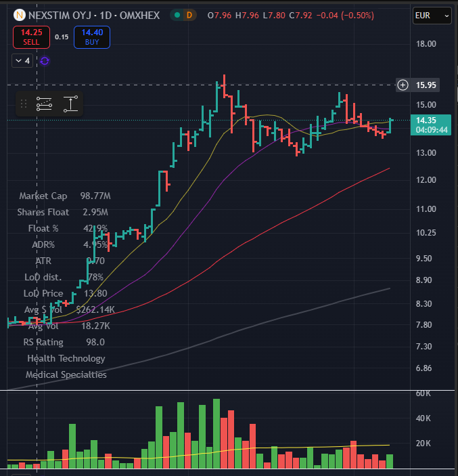Click the 0.15 spread value
This screenshot has width=458, height=476.
(x=62, y=37)
